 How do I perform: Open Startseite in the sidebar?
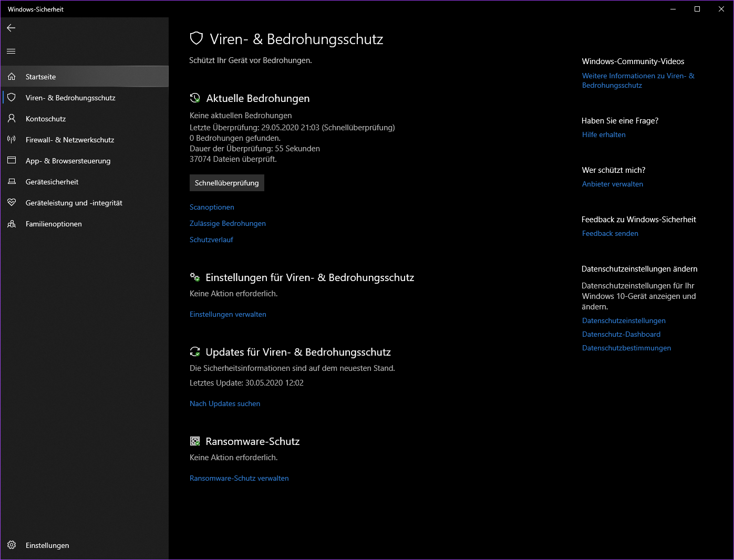tap(85, 77)
